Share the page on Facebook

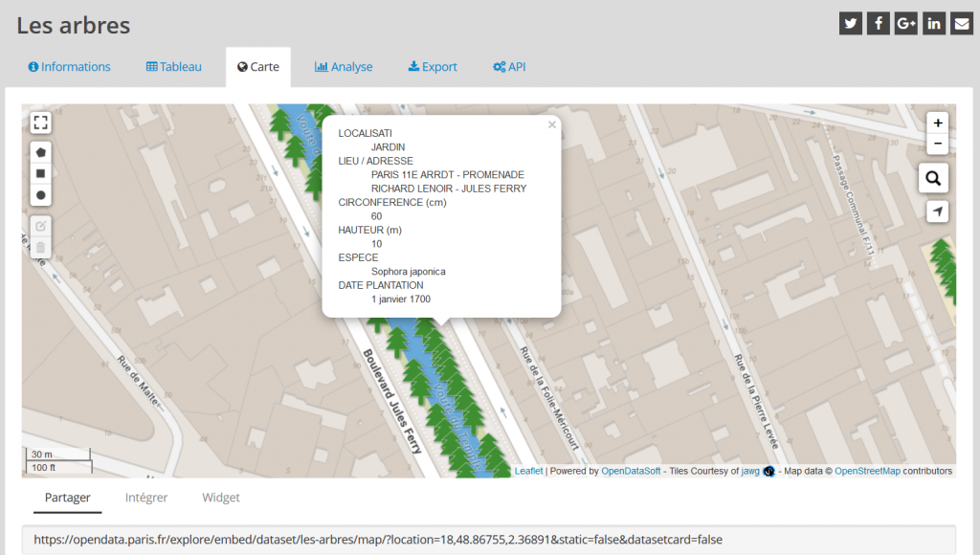click(x=878, y=24)
